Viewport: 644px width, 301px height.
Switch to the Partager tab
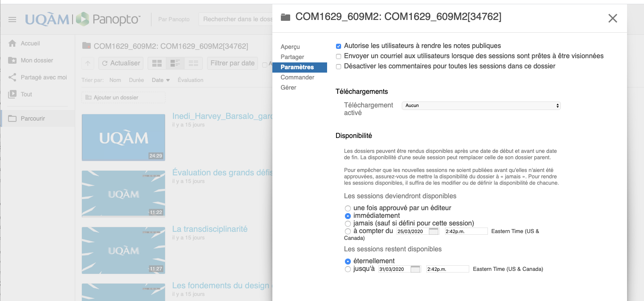292,57
